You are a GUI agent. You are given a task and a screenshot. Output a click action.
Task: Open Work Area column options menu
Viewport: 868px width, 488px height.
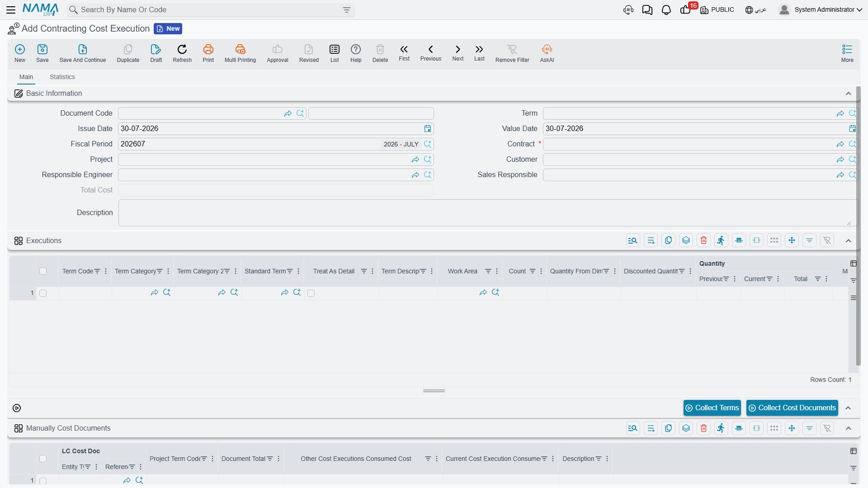[x=497, y=271]
